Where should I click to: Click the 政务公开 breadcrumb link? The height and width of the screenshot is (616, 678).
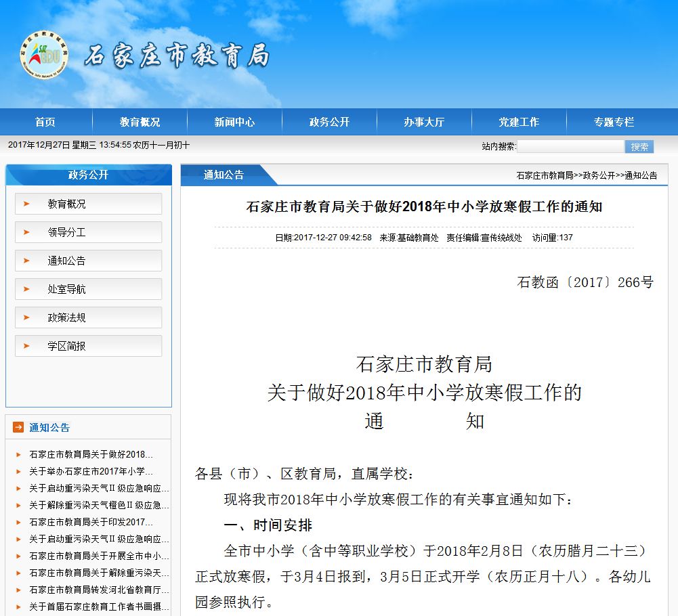pos(599,175)
